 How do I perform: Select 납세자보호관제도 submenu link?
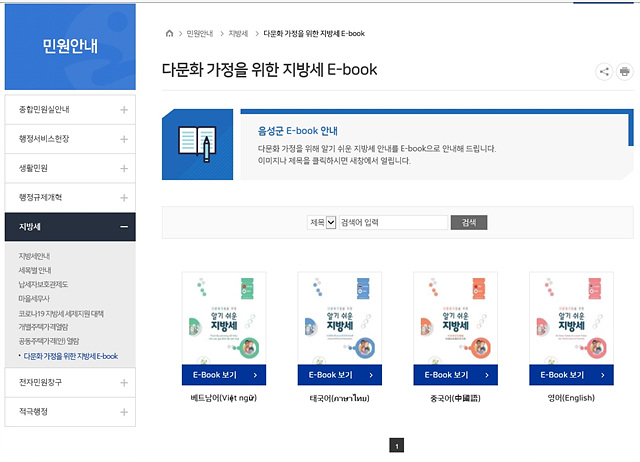(x=43, y=284)
